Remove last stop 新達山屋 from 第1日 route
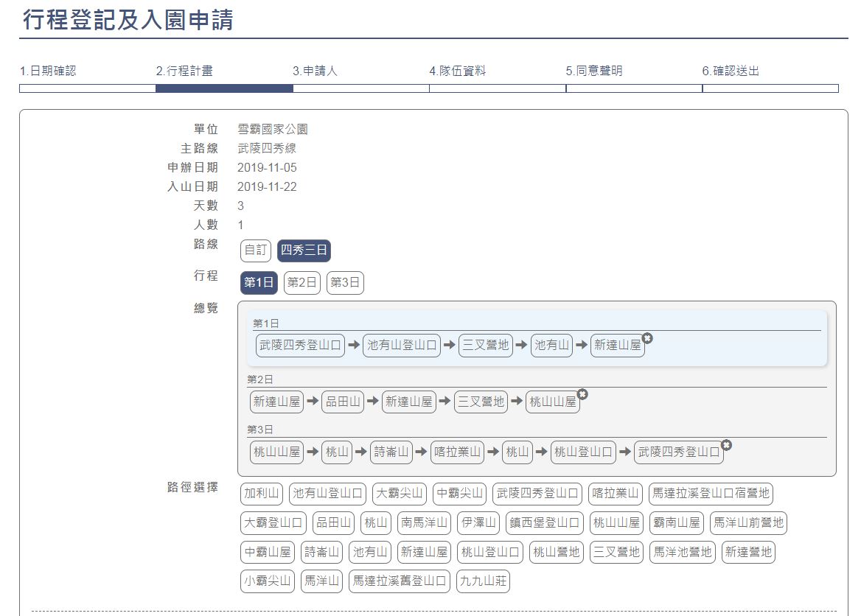861x616 pixels. click(x=647, y=338)
